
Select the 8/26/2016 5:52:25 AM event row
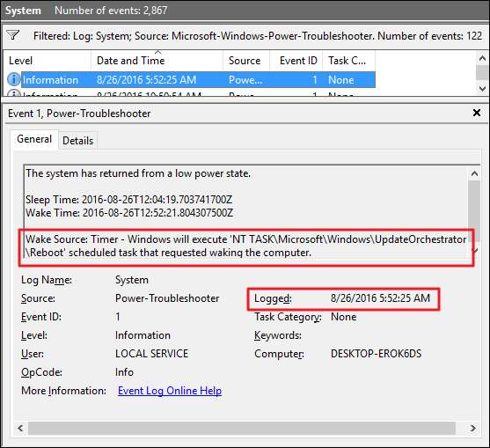tap(191, 80)
